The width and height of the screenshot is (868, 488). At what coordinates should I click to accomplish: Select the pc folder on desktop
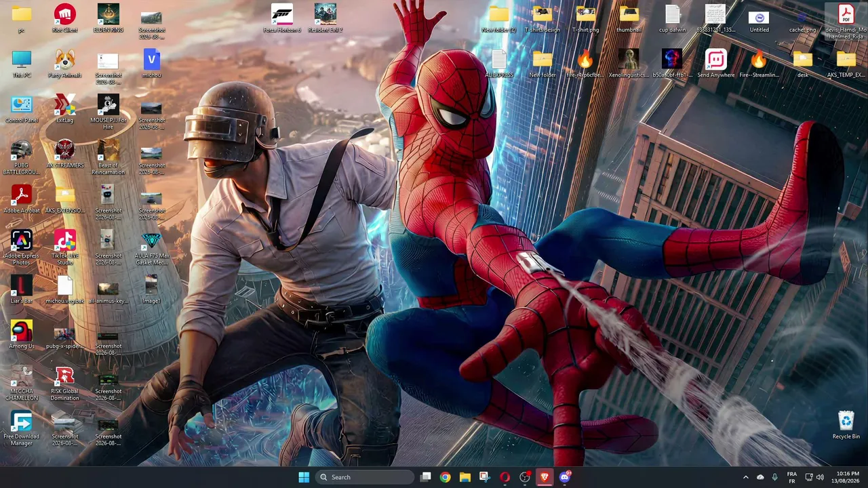22,18
